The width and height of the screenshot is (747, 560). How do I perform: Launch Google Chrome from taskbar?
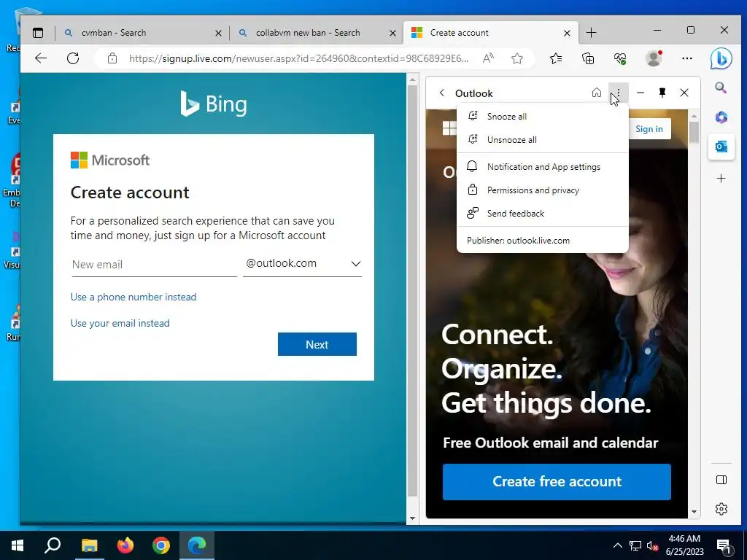pos(161,545)
